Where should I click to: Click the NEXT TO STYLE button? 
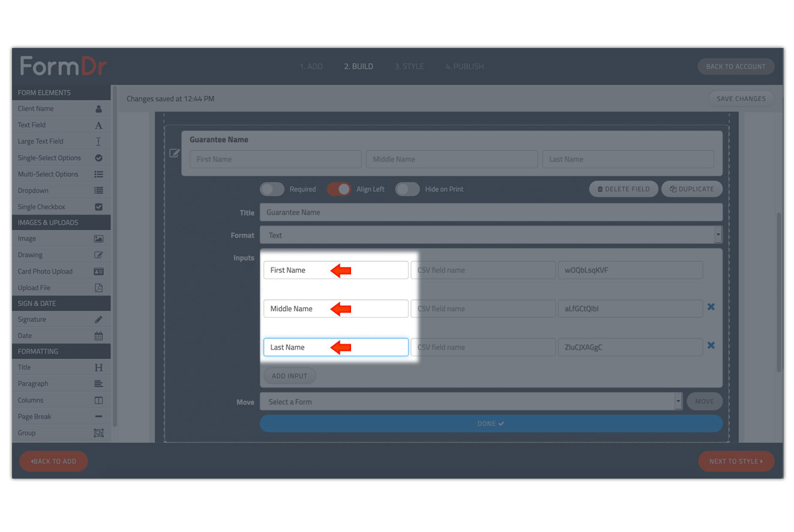click(736, 461)
